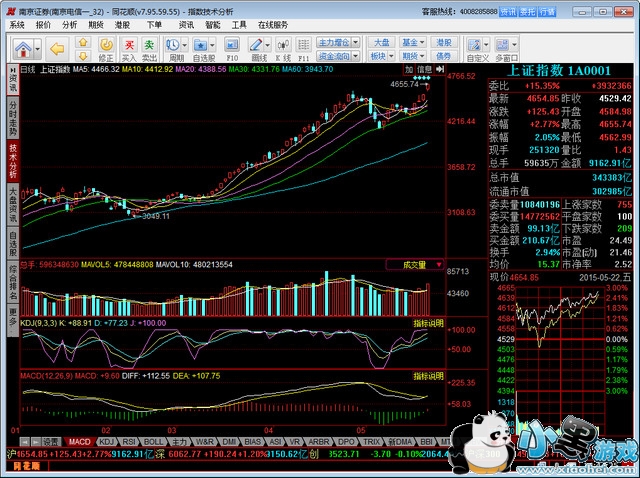640x478 pixels.
Task: Open the 期货 futures dropdown
Action: pos(413,56)
